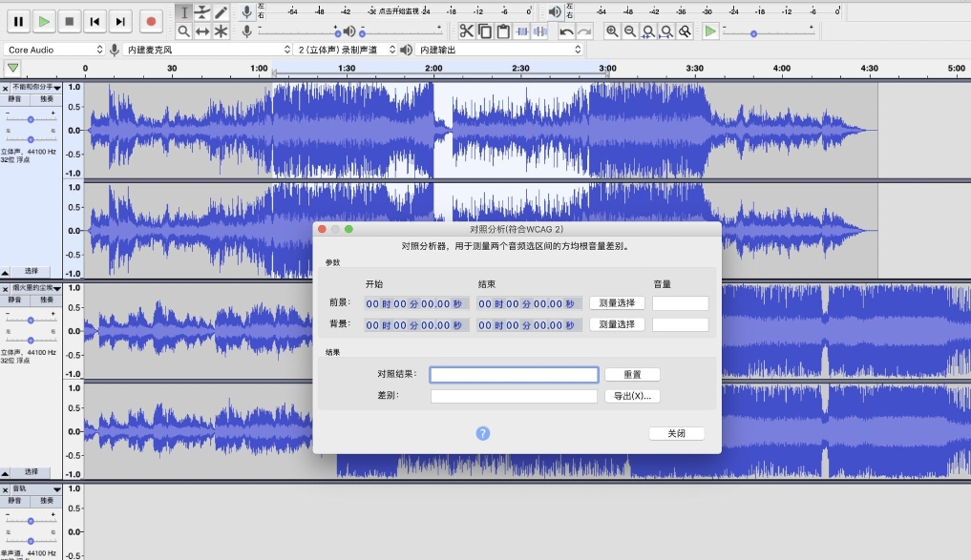The width and height of the screenshot is (971, 560).
Task: Close the 不能和你分手 track with its X
Action: pyautogui.click(x=5, y=89)
